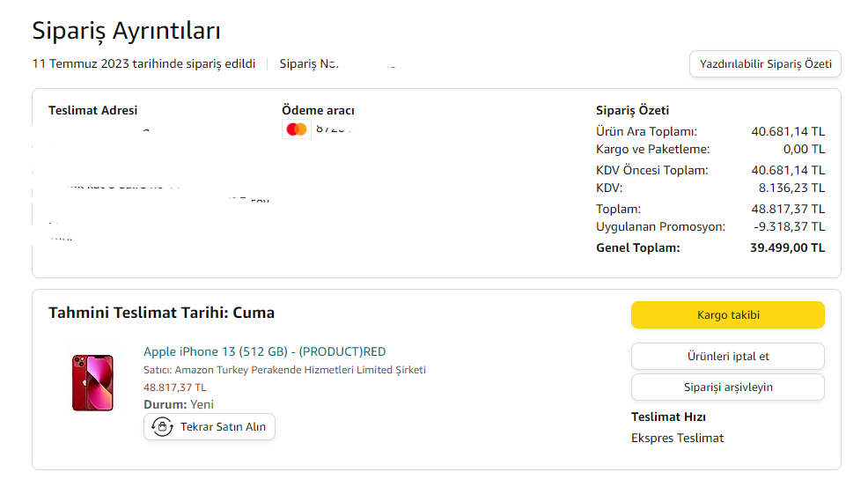Archive the order with Siparişi arşivleyin
This screenshot has height=487, width=868.
click(727, 387)
